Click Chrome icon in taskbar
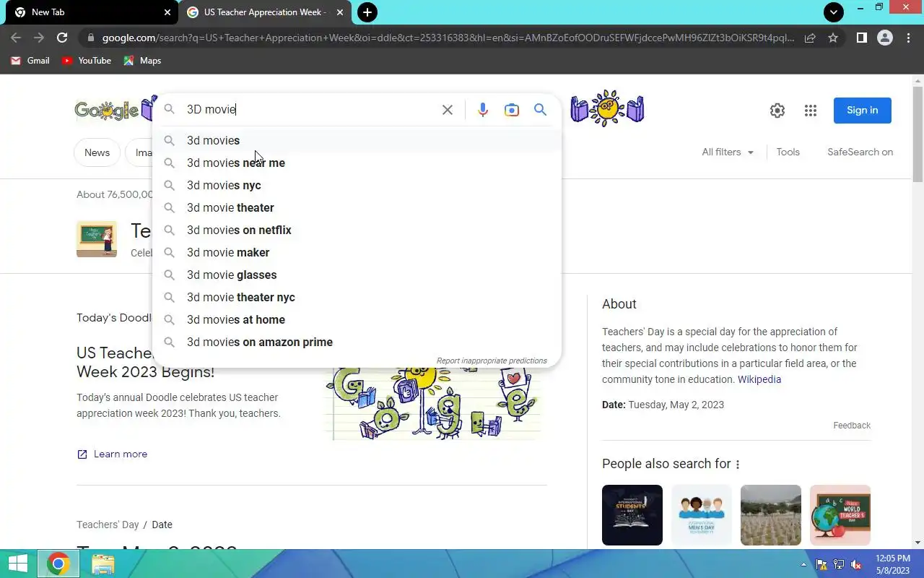Screen dimensions: 924x578 pyautogui.click(x=58, y=564)
